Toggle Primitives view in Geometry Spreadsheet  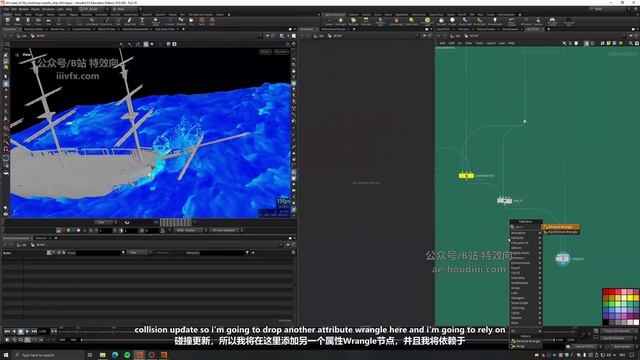coord(59,253)
